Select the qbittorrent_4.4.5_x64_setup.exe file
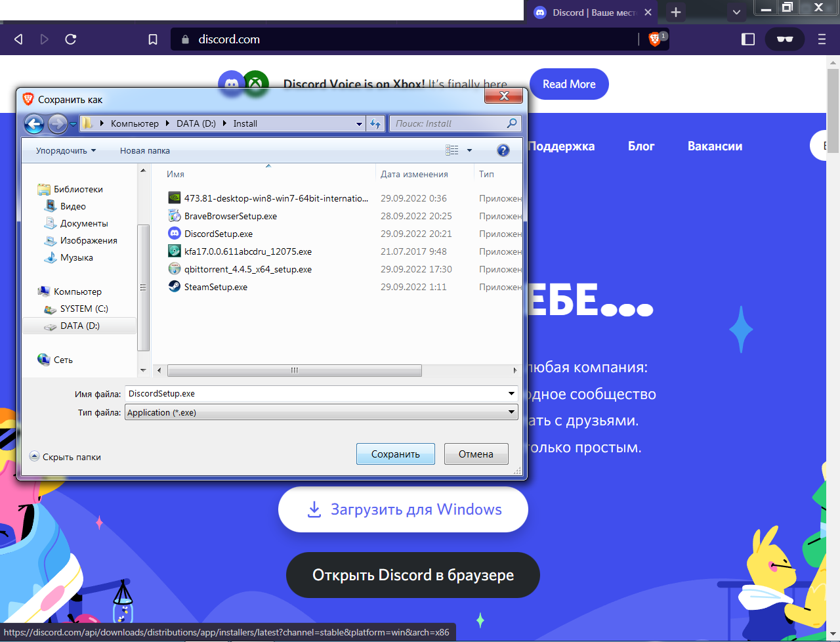The width and height of the screenshot is (840, 642). point(240,269)
